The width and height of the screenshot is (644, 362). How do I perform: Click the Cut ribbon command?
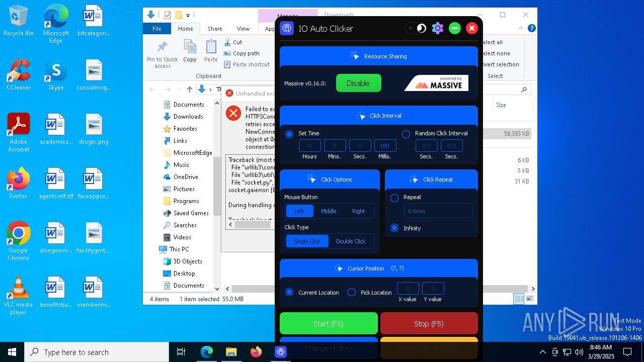233,42
